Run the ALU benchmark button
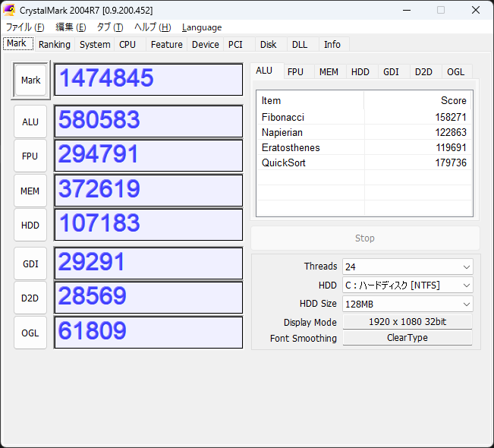Viewport: 494px width, 448px height. [x=30, y=121]
